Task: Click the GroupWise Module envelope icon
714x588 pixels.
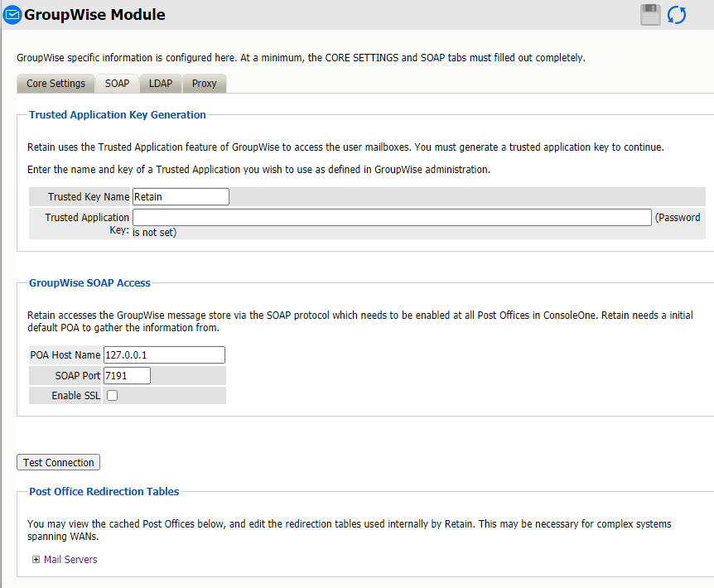Action: coord(12,15)
